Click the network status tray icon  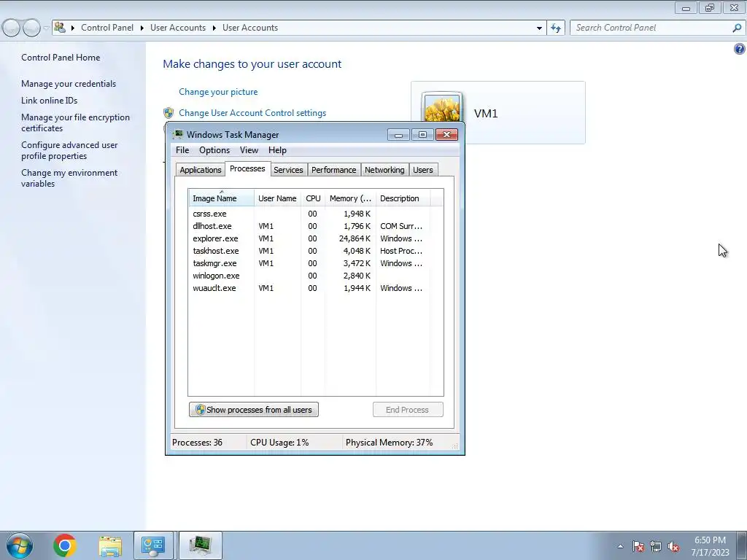tap(656, 547)
